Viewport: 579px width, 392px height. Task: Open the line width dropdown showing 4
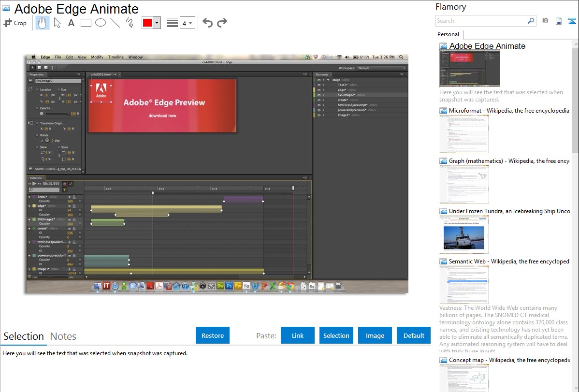188,23
